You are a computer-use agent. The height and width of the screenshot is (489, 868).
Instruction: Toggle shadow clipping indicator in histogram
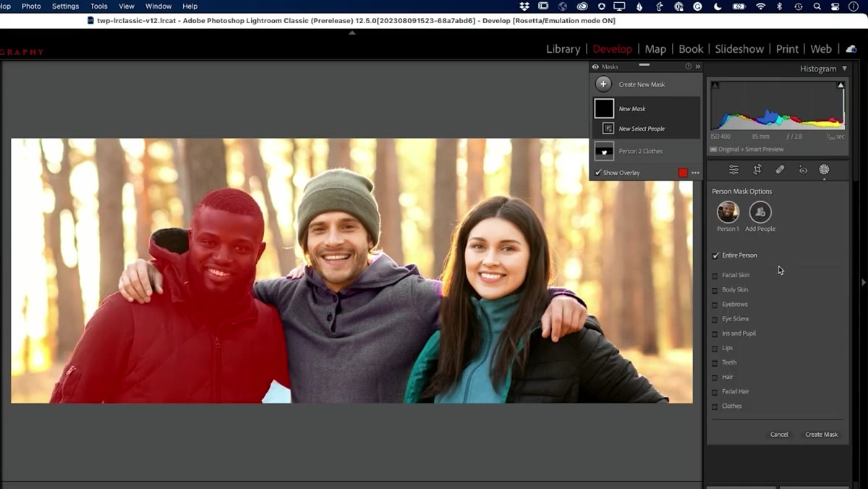point(715,85)
